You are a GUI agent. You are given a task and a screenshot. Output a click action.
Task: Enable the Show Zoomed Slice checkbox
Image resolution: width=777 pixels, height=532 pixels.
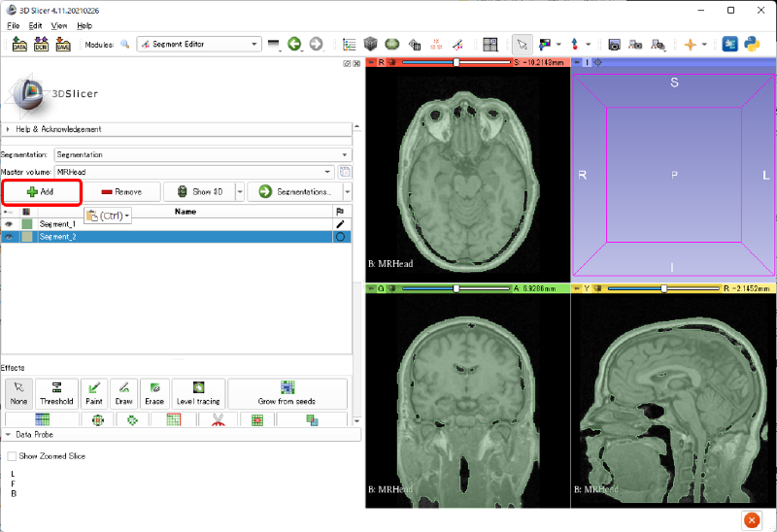pos(12,455)
